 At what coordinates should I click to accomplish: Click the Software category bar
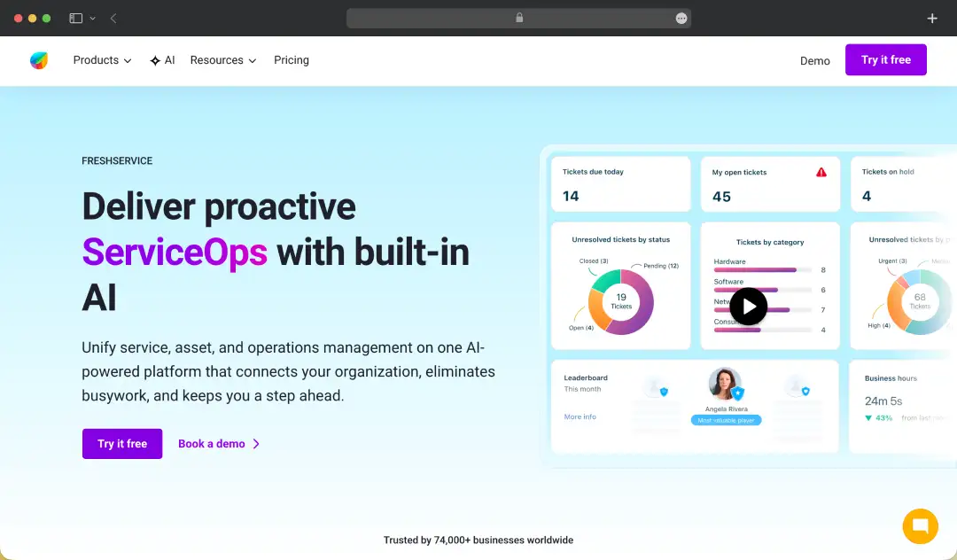(762, 290)
